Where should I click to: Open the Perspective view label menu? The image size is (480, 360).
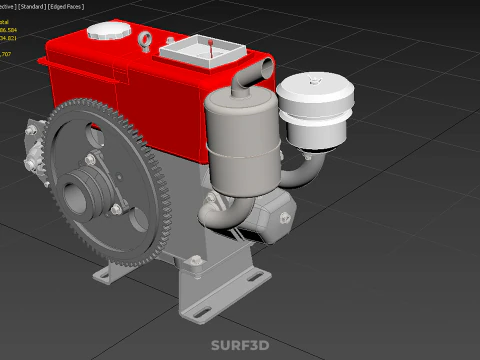pos(8,7)
